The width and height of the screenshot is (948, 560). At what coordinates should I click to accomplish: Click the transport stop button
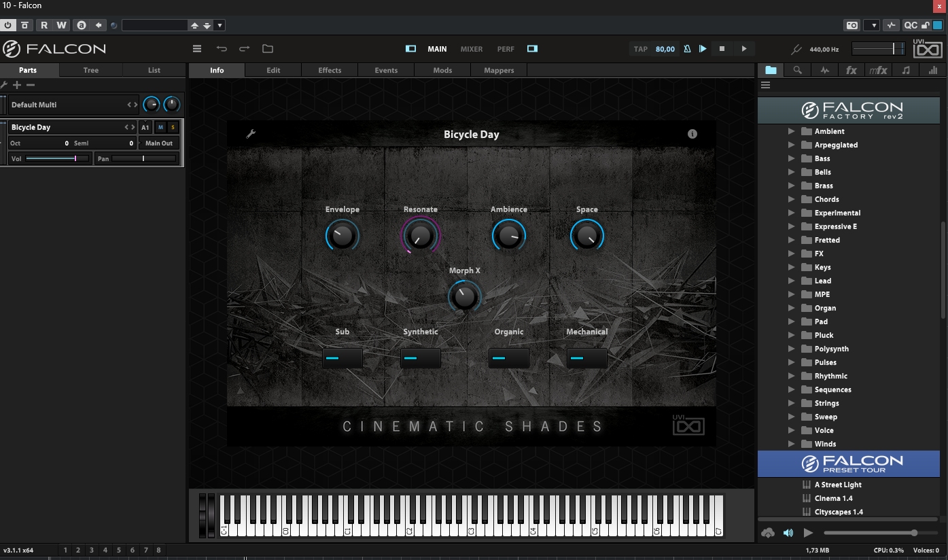tap(722, 49)
